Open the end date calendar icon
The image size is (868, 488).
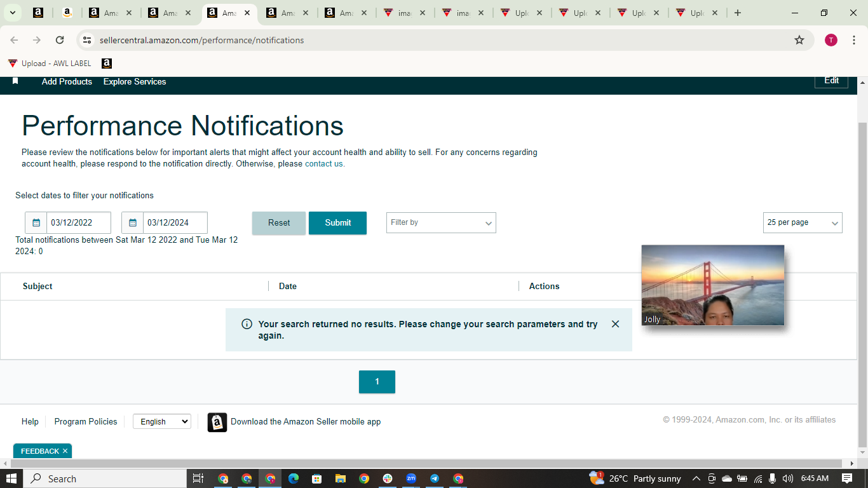click(133, 223)
